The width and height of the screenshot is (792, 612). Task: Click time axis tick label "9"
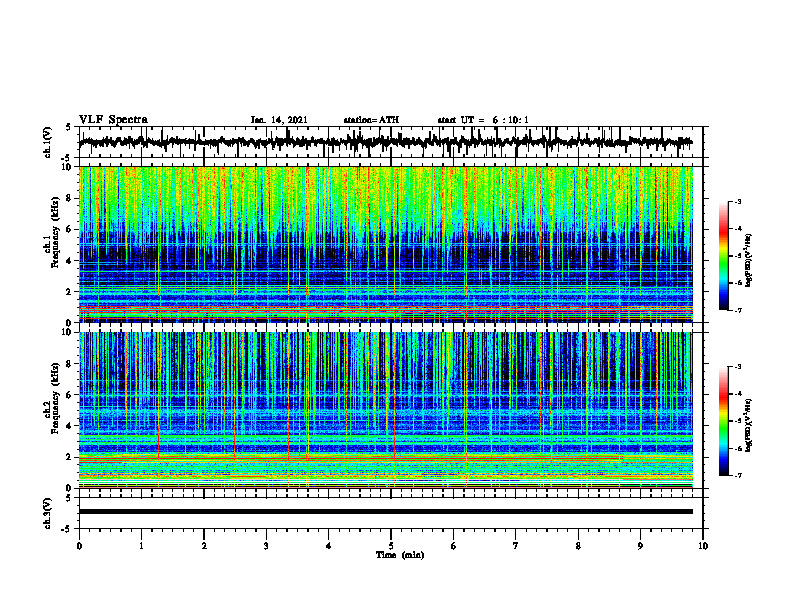point(640,546)
